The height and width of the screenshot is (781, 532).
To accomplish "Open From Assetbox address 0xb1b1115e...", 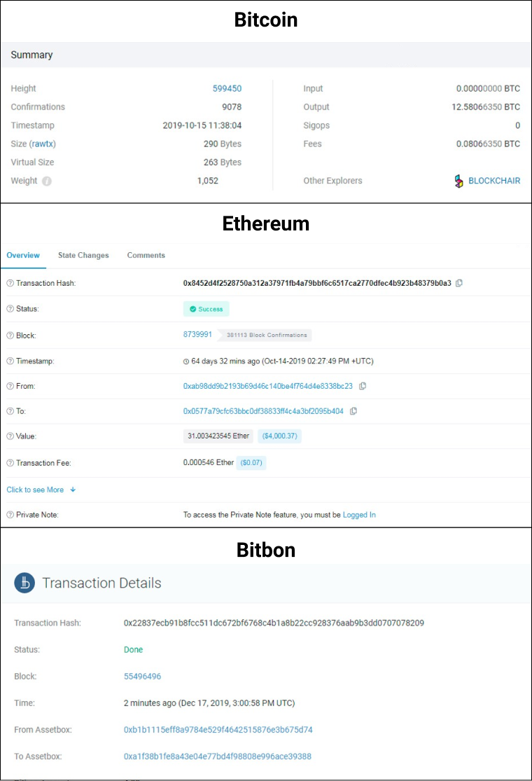I will 218,730.
